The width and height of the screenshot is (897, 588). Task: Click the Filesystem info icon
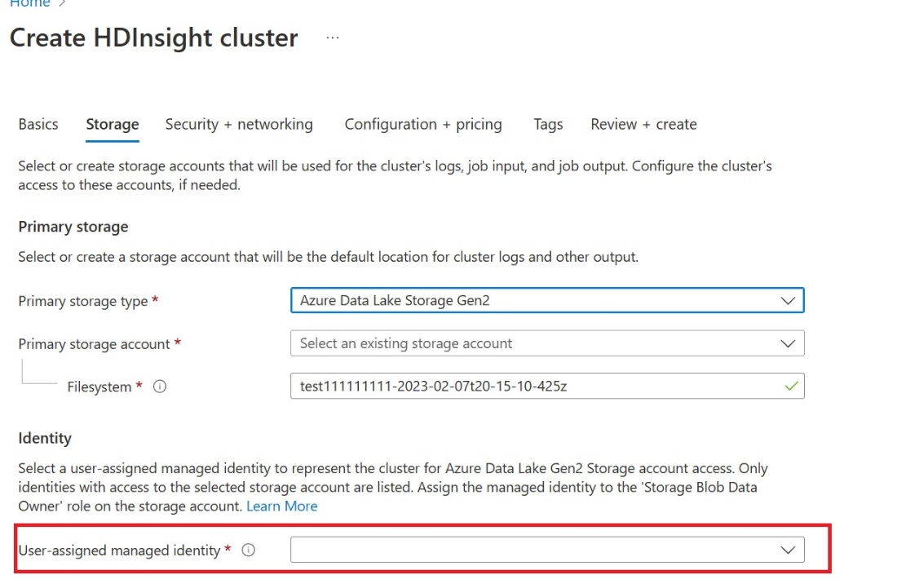[x=160, y=387]
